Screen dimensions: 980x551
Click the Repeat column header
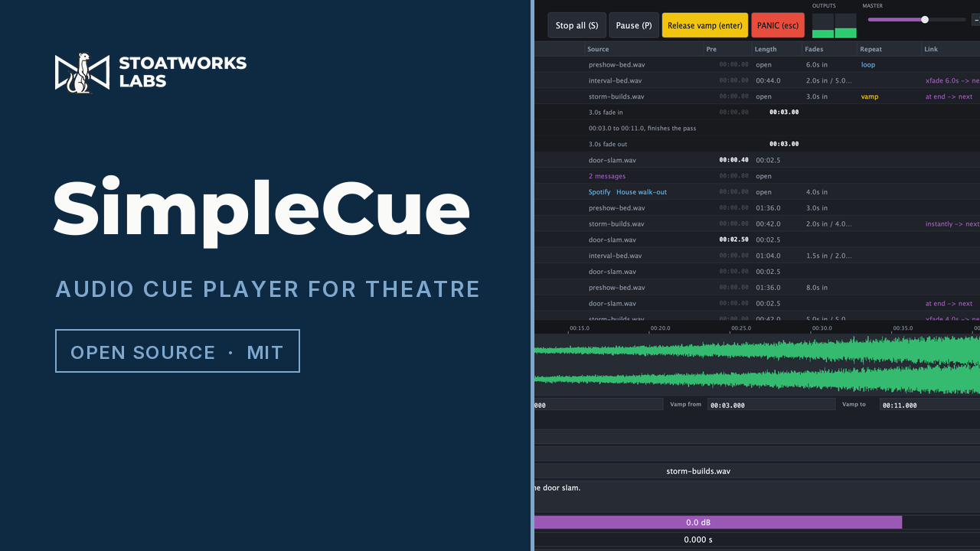pos(890,49)
